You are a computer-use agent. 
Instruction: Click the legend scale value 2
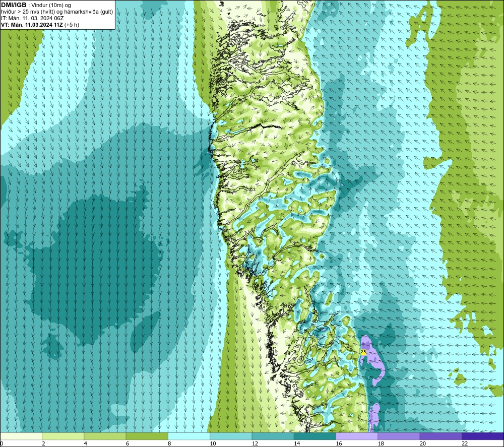(x=43, y=443)
